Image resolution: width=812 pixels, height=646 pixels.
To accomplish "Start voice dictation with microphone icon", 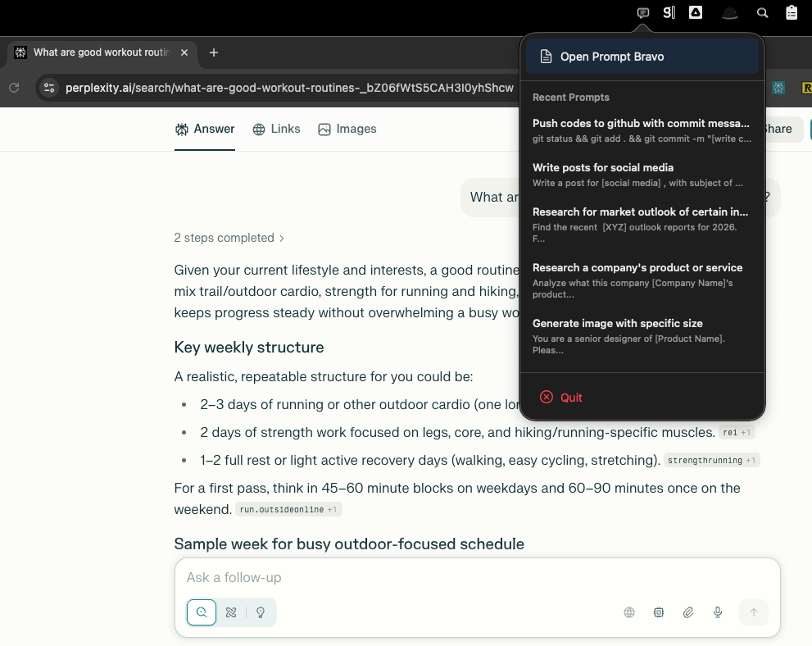I will (x=718, y=612).
